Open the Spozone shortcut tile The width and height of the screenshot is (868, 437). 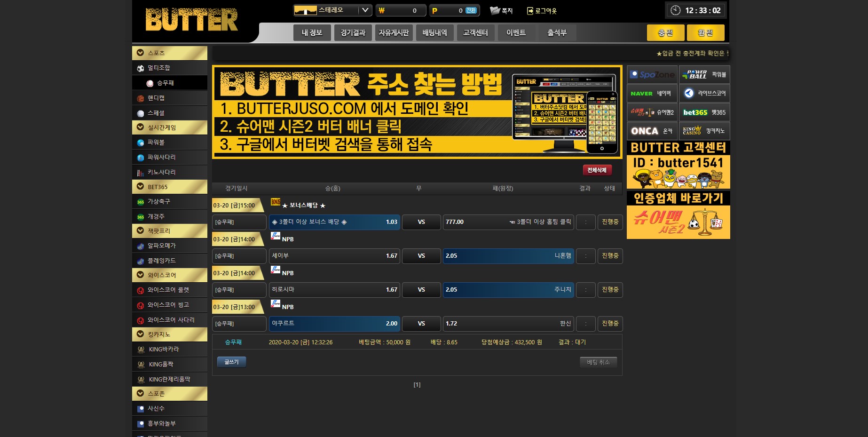[652, 75]
